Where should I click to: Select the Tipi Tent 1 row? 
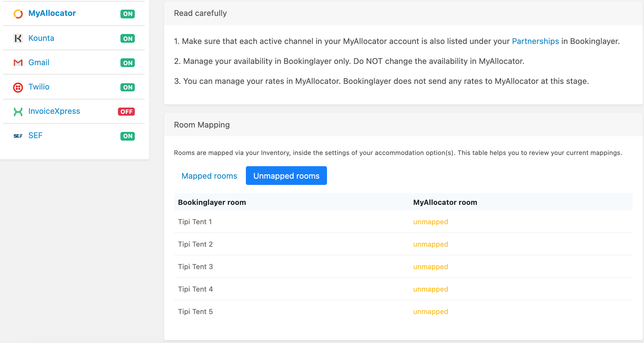[403, 222]
